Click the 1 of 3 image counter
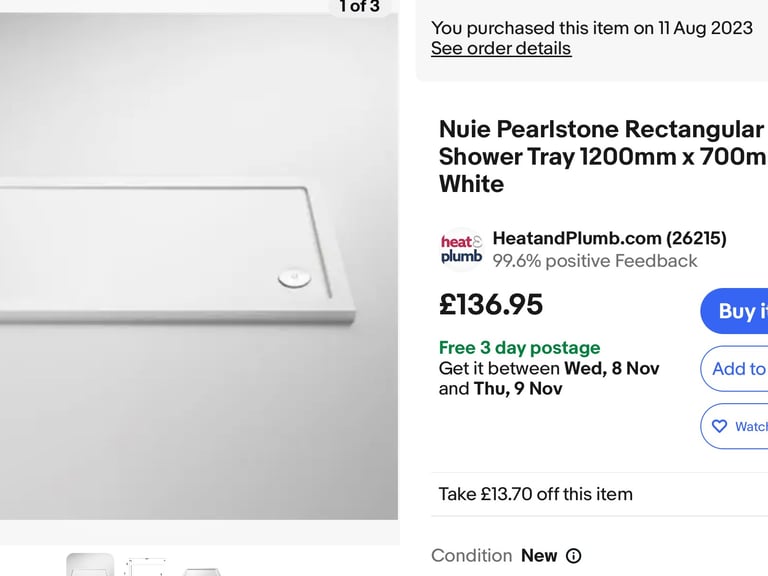This screenshot has width=768, height=576. [x=359, y=7]
